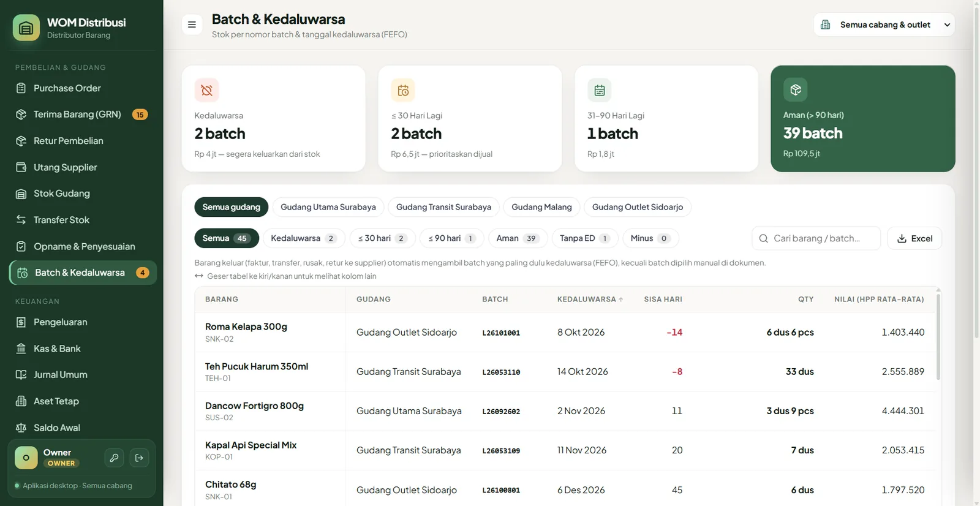Filter by Gudang Outlet Sidoarjo chip
This screenshot has width=980, height=506.
(638, 207)
